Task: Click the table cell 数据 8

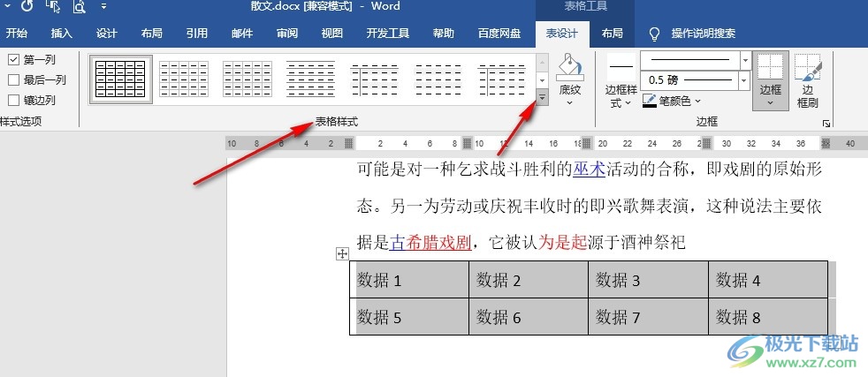Action: click(x=768, y=316)
